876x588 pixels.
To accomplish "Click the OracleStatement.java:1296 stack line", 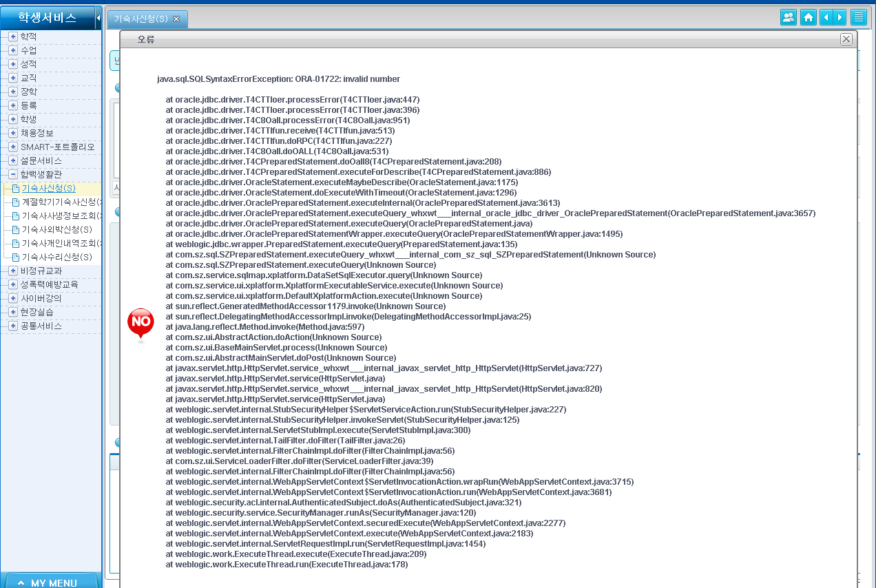I will 341,193.
